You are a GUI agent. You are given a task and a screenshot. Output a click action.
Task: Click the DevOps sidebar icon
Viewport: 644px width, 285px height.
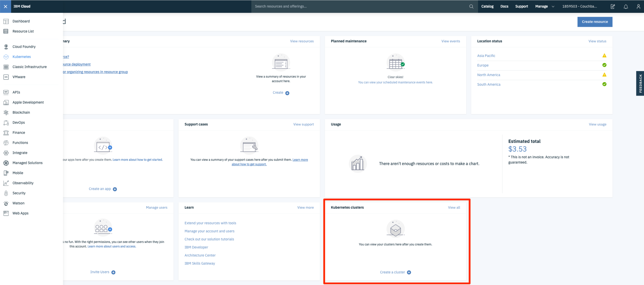[x=6, y=122]
